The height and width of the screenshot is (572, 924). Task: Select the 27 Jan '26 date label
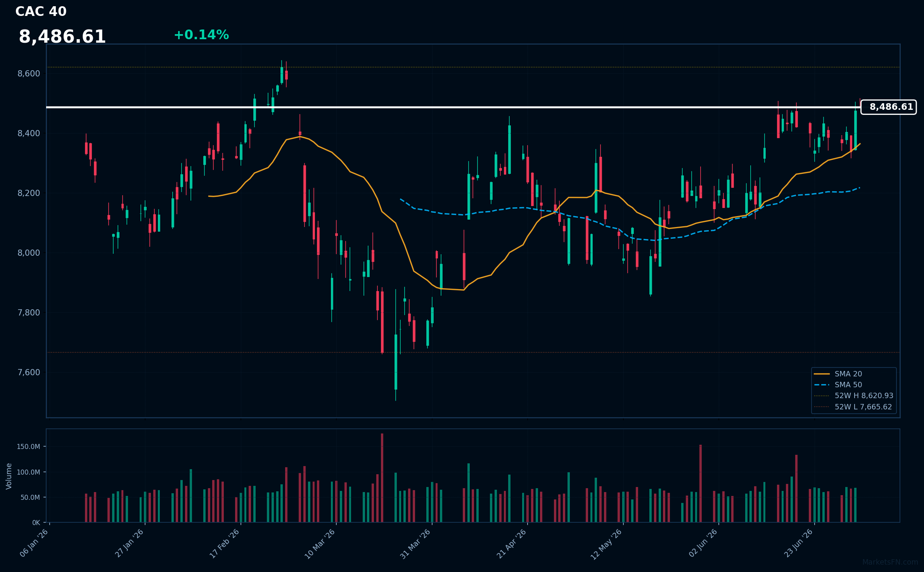(130, 543)
